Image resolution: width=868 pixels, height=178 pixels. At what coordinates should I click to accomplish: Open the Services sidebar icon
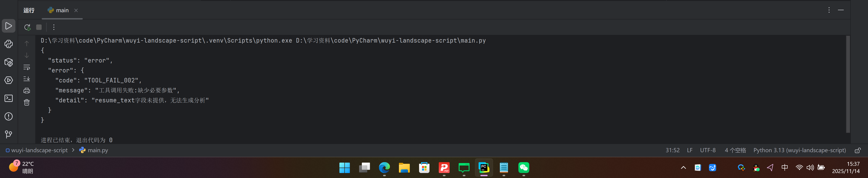(x=8, y=80)
